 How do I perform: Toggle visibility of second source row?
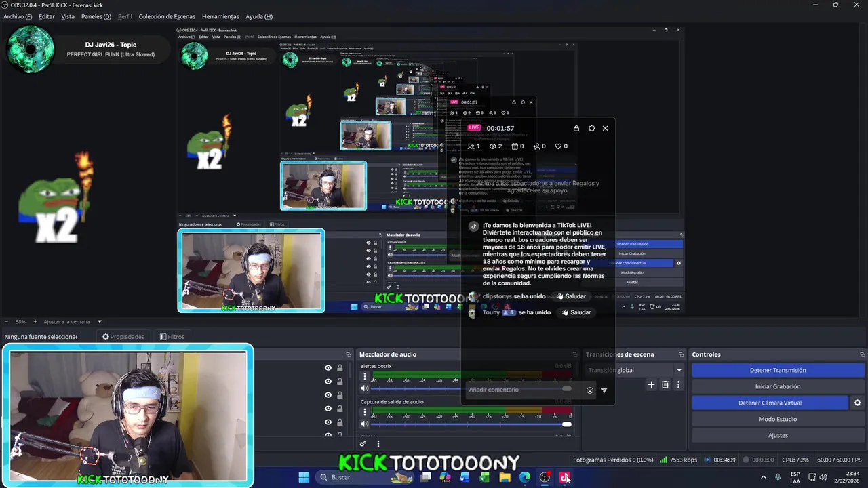tap(328, 382)
